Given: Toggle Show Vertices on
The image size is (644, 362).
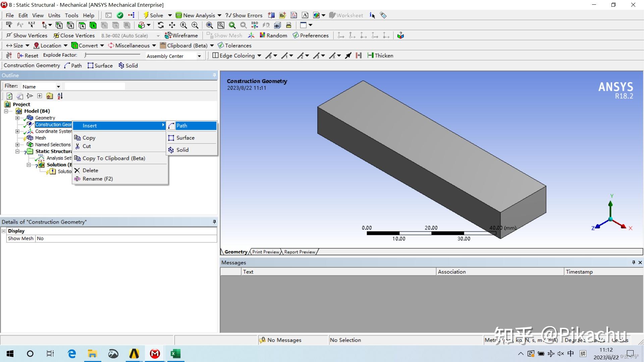Looking at the screenshot, I should coord(27,35).
